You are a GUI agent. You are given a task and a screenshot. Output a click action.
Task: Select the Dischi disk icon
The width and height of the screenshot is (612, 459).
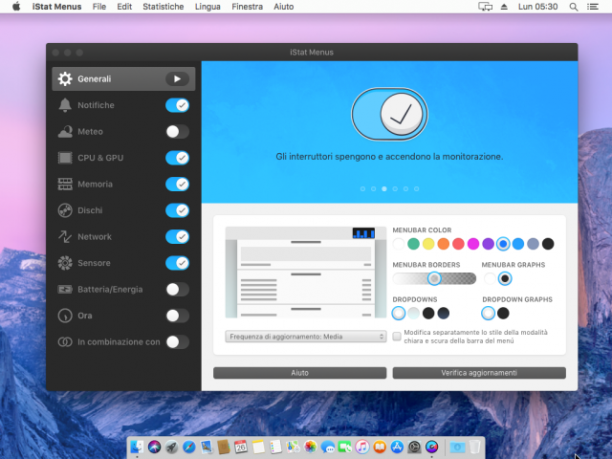coord(65,210)
